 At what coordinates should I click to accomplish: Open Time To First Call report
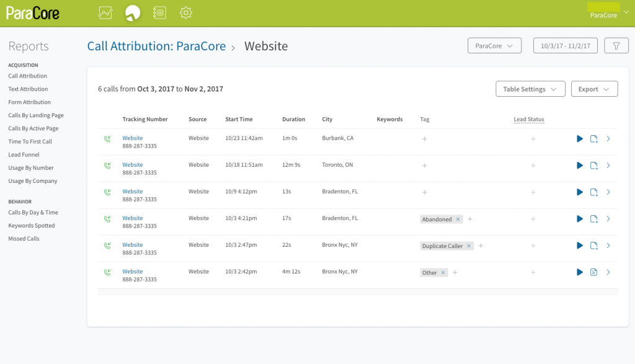coord(30,142)
